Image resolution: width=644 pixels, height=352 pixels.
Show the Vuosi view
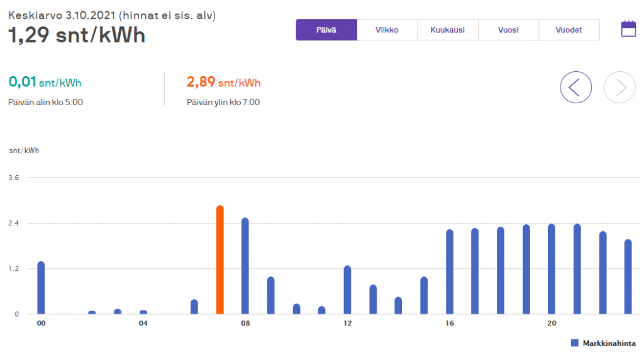pyautogui.click(x=508, y=30)
